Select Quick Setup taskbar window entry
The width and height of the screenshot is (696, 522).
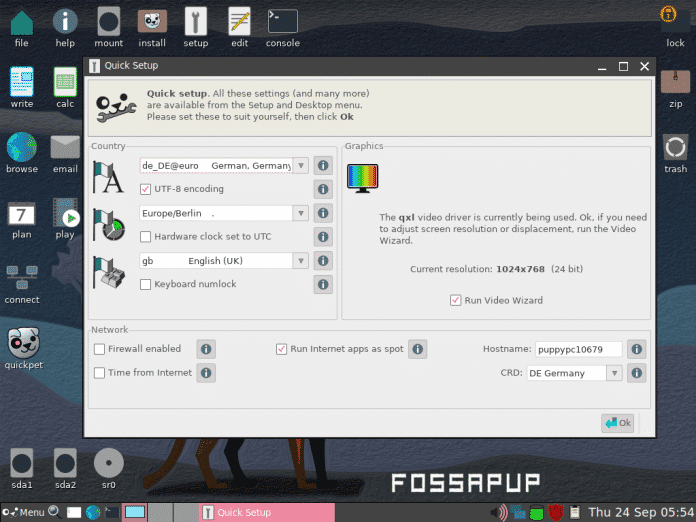266,512
